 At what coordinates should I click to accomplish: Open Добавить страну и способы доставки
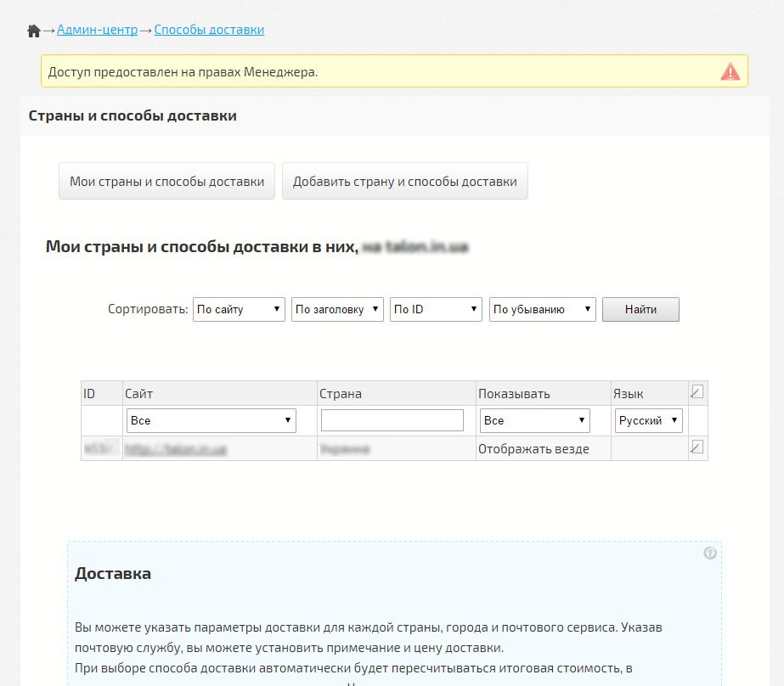click(404, 182)
